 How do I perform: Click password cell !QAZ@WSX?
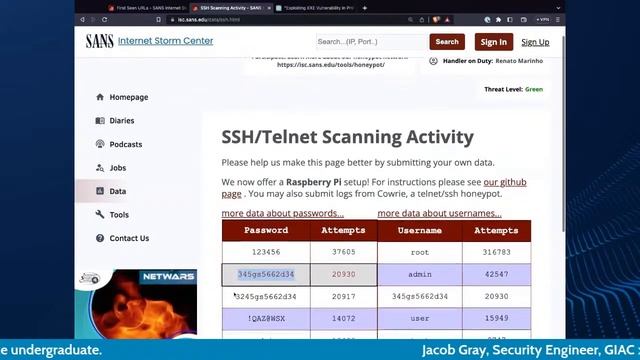tap(266, 318)
